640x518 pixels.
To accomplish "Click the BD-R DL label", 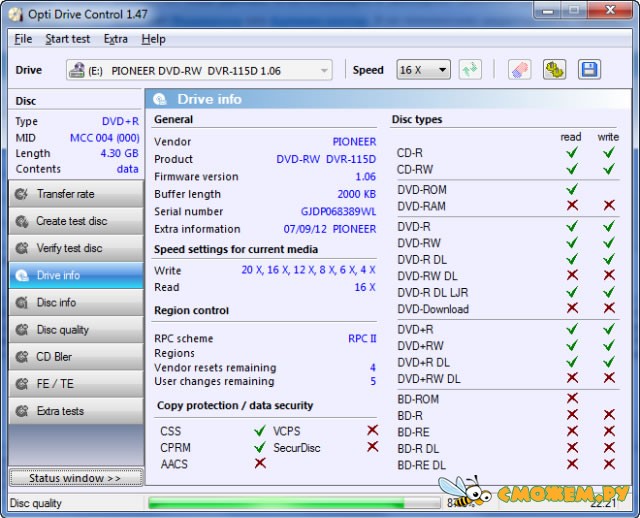I will (x=418, y=449).
